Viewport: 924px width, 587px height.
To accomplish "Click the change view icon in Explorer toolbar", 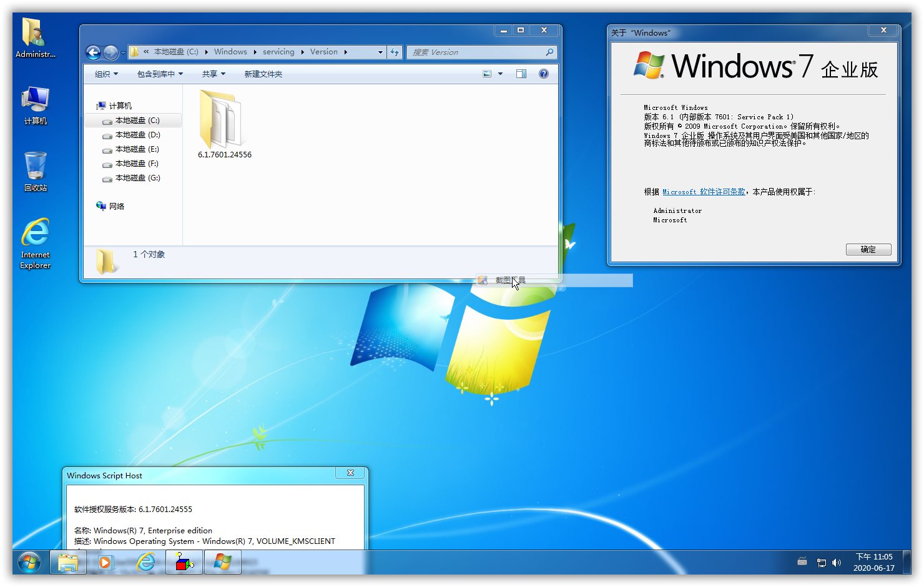I will click(x=487, y=74).
